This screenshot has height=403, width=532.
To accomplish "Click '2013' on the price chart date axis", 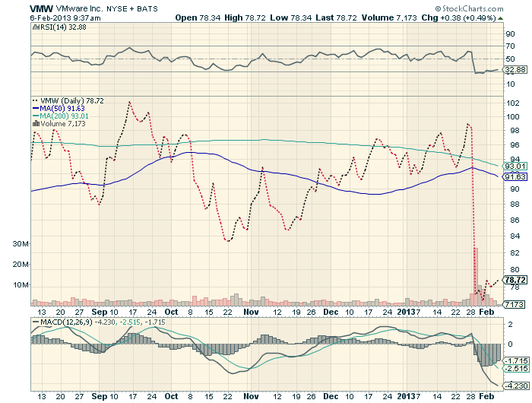I will point(407,312).
